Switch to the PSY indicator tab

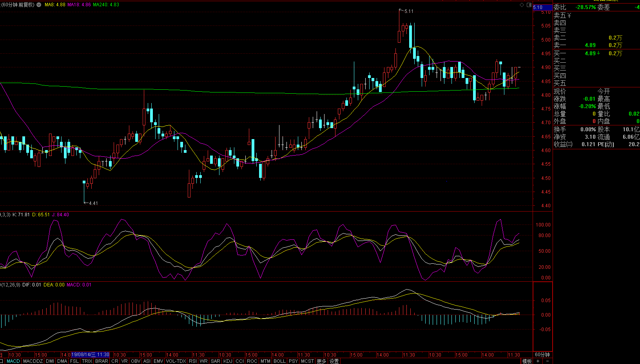coord(293,361)
